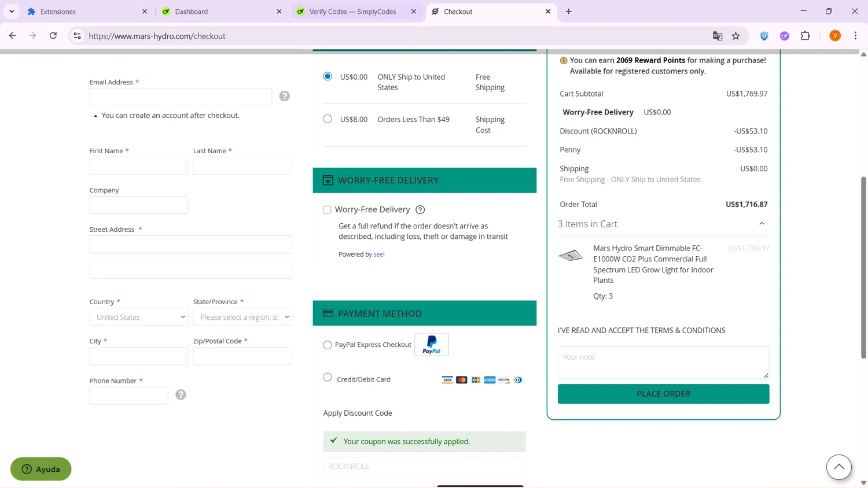Focus the second Street Address line field
Image resolution: width=868 pixels, height=488 pixels.
coord(191,269)
